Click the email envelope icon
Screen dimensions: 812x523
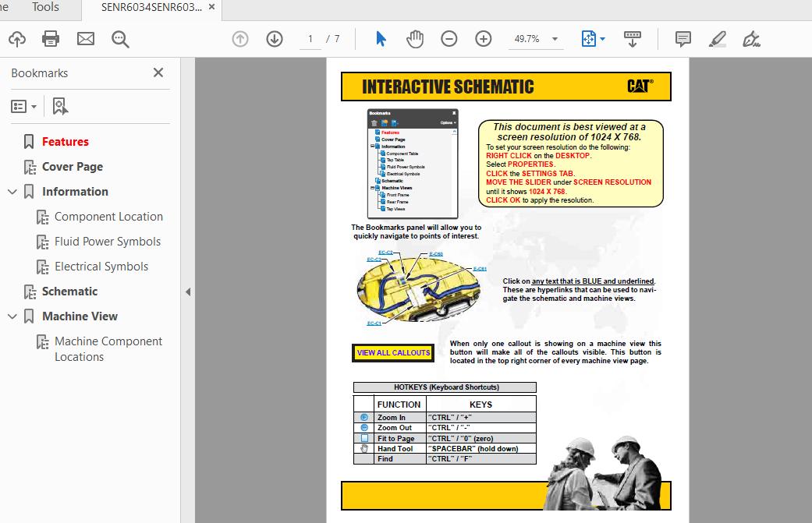click(x=86, y=39)
